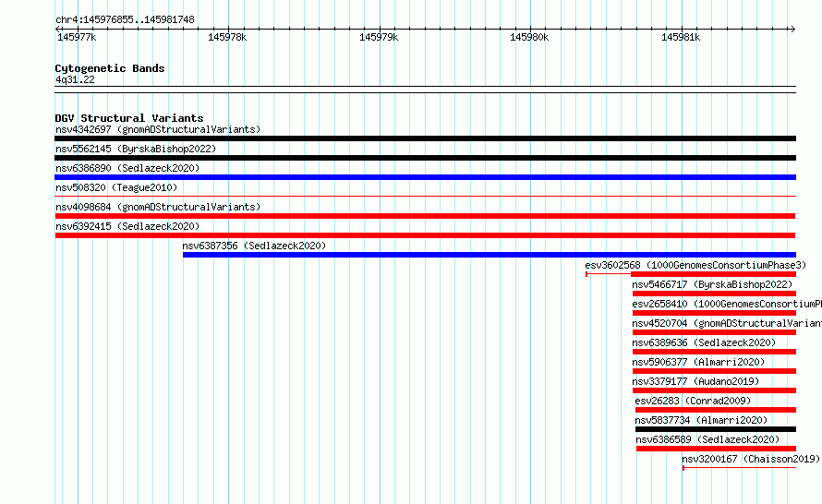The image size is (822, 504).
Task: Select nsv5466717 (ByrskaBishop2022) label
Action: (712, 284)
